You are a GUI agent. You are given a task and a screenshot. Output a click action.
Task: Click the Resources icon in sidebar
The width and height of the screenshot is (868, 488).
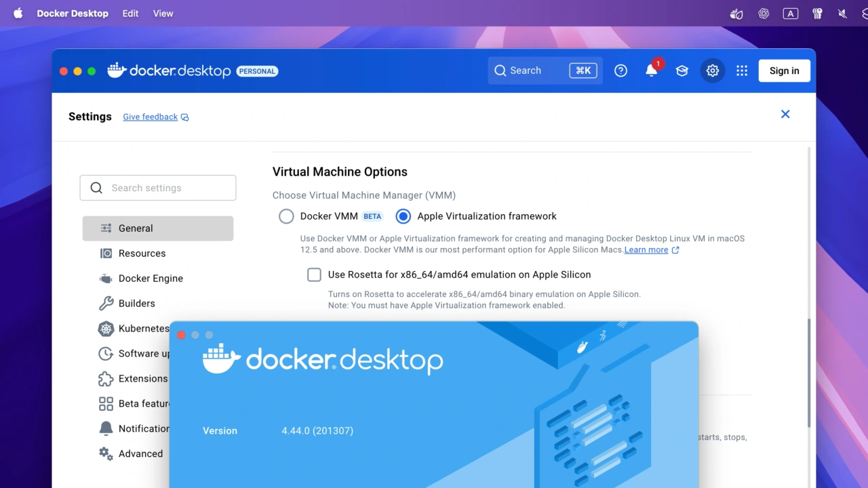[x=106, y=253]
